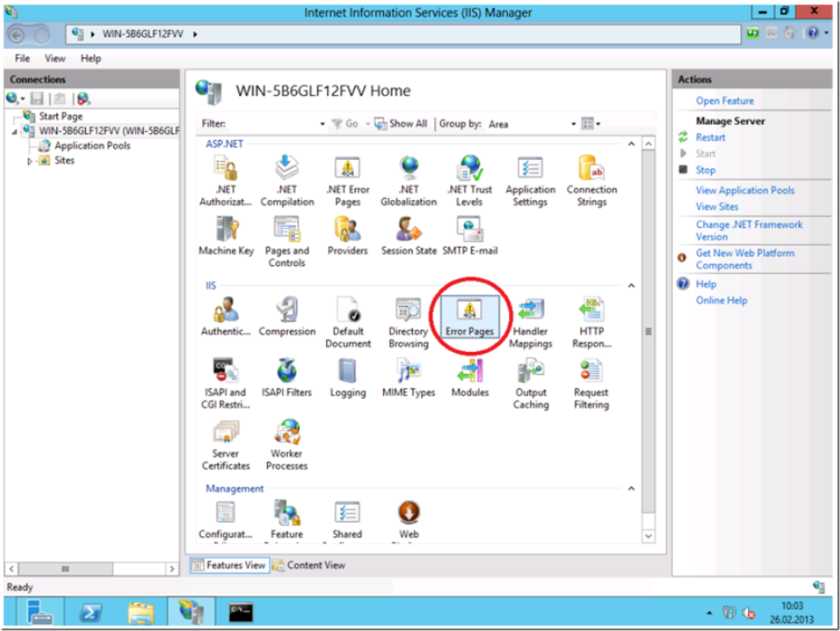Click the Filter input field

pyautogui.click(x=272, y=124)
